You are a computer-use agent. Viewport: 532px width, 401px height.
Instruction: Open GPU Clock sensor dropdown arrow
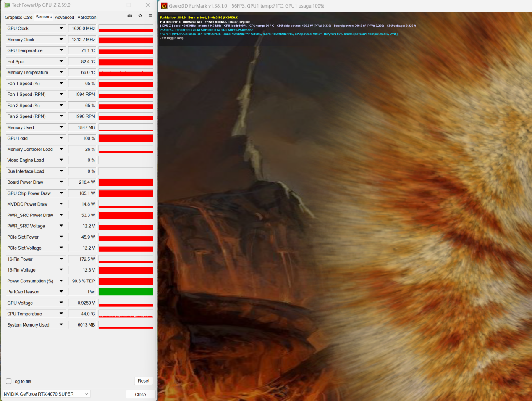pyautogui.click(x=61, y=29)
